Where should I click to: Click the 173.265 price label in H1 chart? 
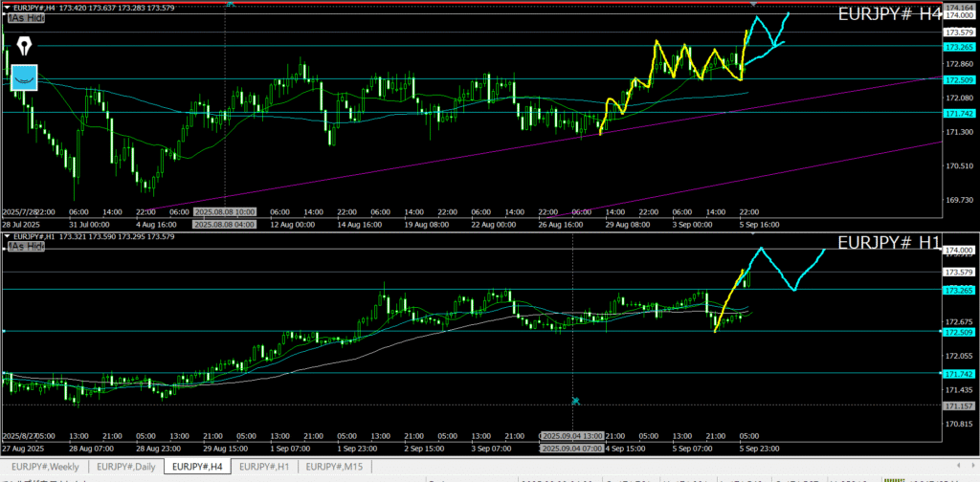click(x=959, y=291)
